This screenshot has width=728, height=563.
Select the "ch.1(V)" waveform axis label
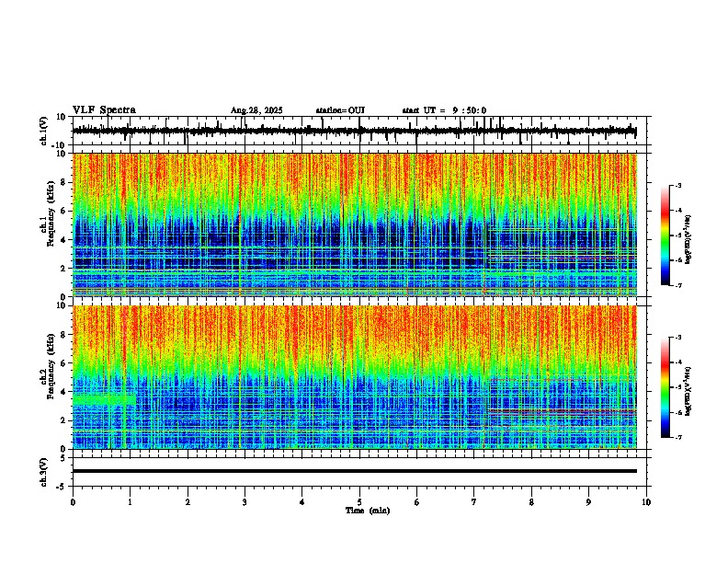point(43,132)
